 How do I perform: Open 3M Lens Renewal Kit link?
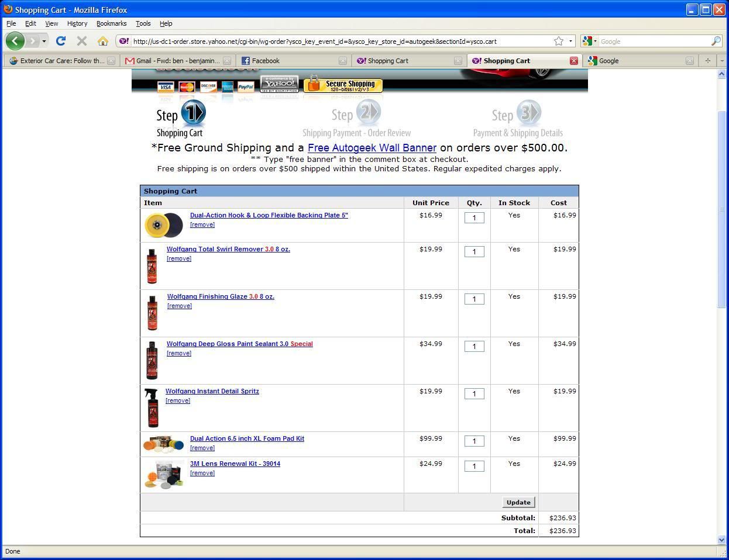pyautogui.click(x=235, y=464)
